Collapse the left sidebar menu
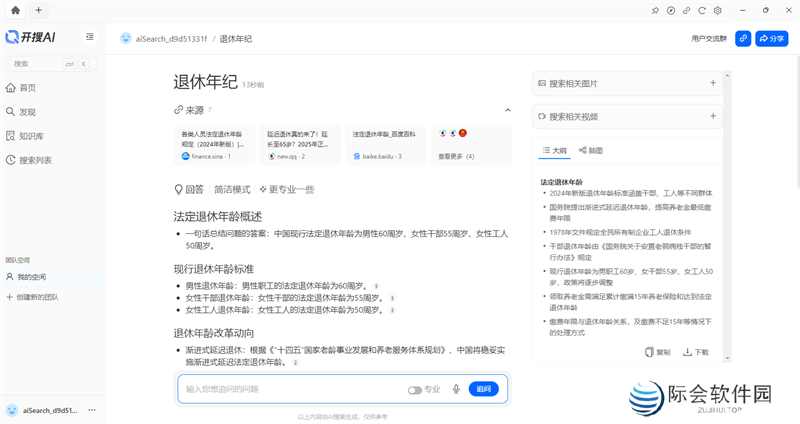The height and width of the screenshot is (424, 800). 90,37
